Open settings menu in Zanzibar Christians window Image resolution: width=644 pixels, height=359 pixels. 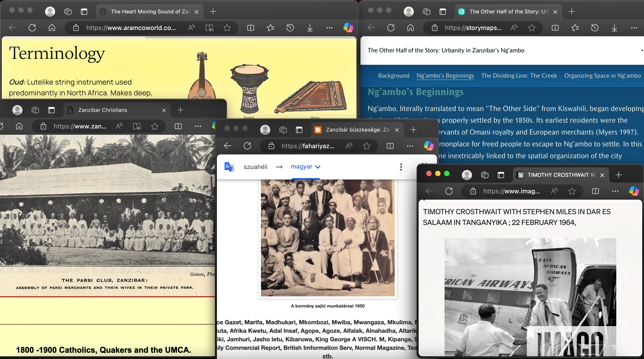198,126
